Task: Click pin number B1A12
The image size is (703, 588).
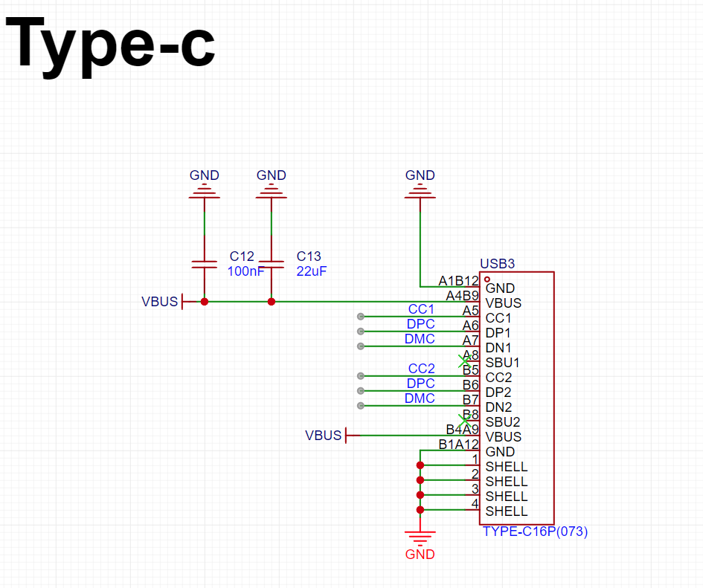Action: pyautogui.click(x=459, y=444)
